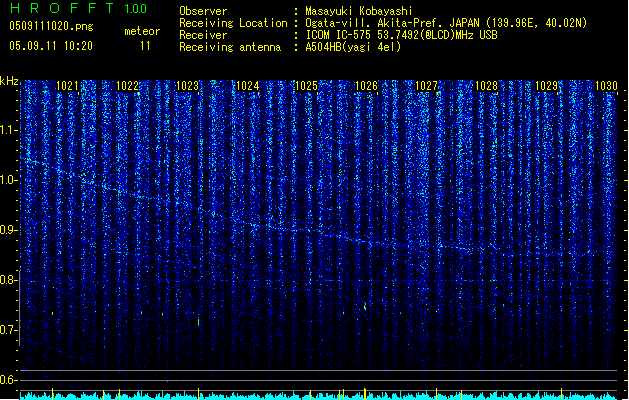Click the 1027 time marker label

(x=426, y=86)
